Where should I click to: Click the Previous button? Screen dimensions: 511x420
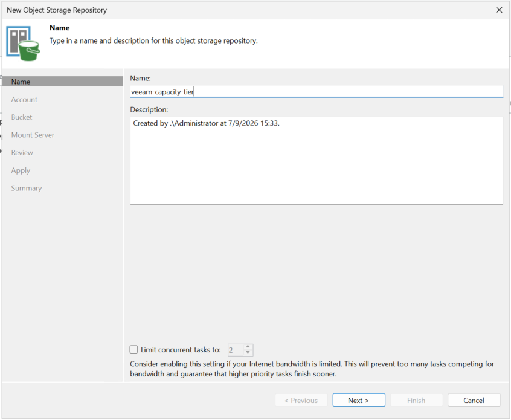click(x=301, y=400)
